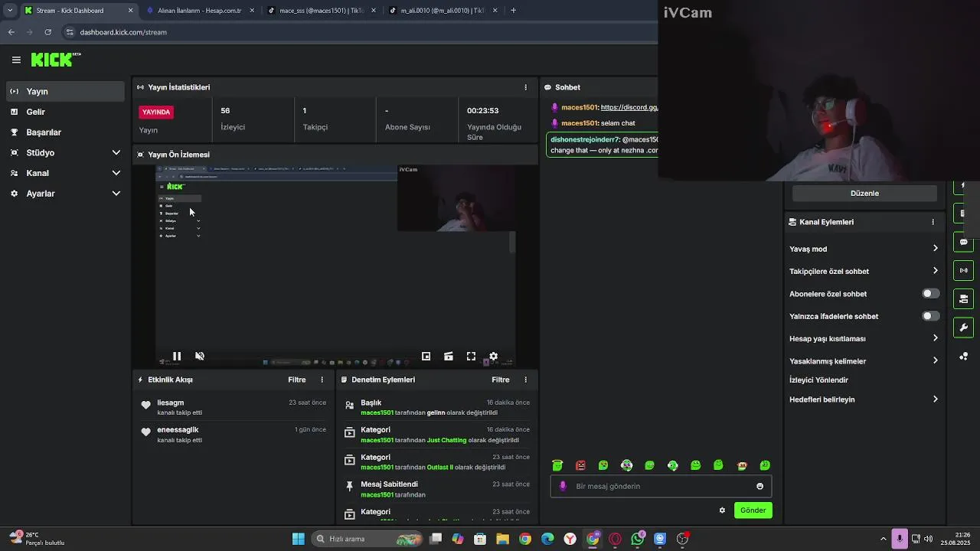Image resolution: width=980 pixels, height=551 pixels.
Task: Pause the stream preview playback
Action: click(177, 356)
